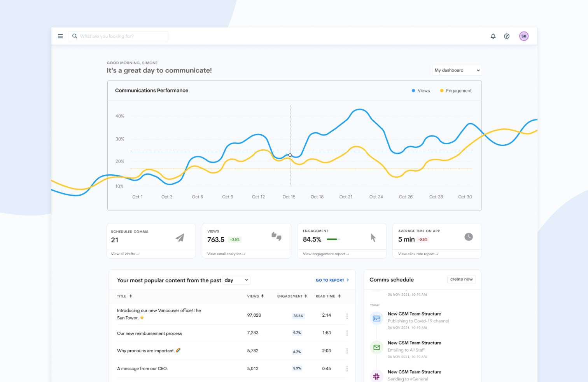Screen dimensions: 588x382
Task: Click the engagement progress bar
Action: click(x=334, y=239)
